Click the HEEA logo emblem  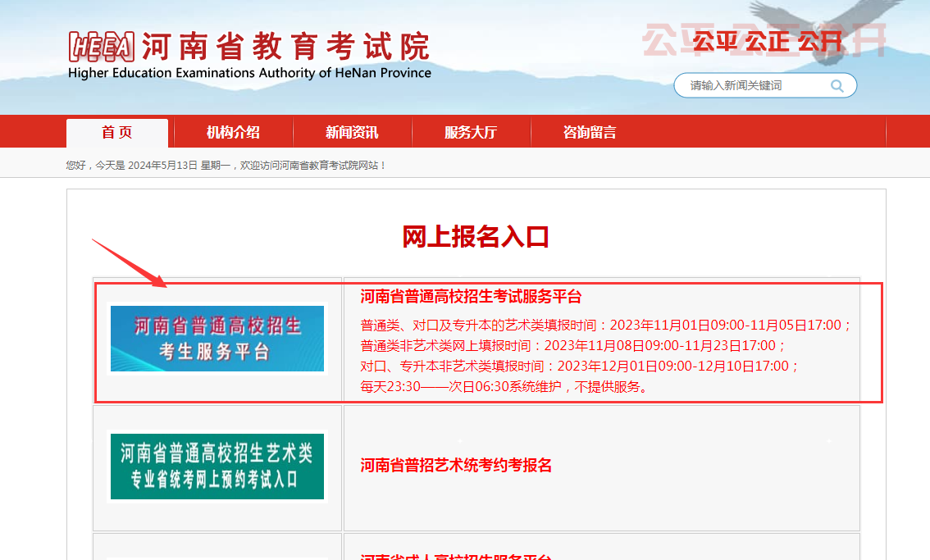(x=103, y=47)
